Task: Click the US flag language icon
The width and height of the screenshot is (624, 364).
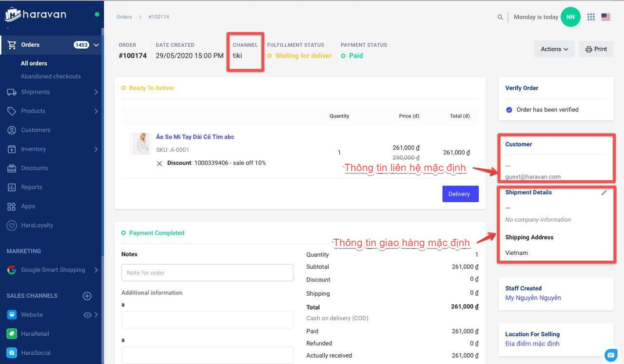Action: 605,17
